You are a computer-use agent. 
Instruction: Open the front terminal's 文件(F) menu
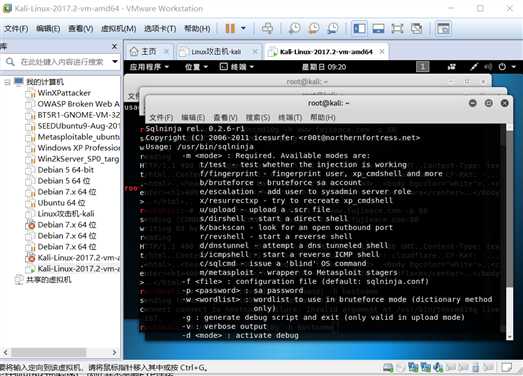point(161,117)
